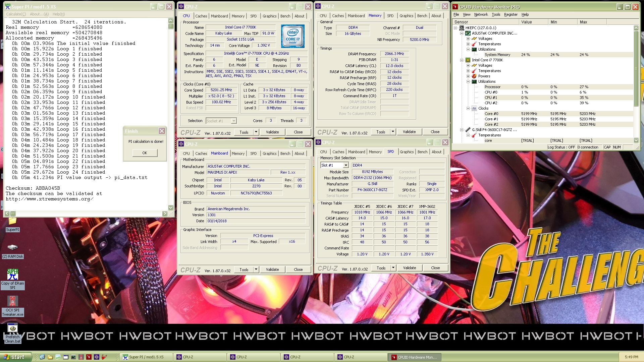This screenshot has width=644, height=362.
Task: Open the Register menu in HWMonitor
Action: (x=511, y=14)
